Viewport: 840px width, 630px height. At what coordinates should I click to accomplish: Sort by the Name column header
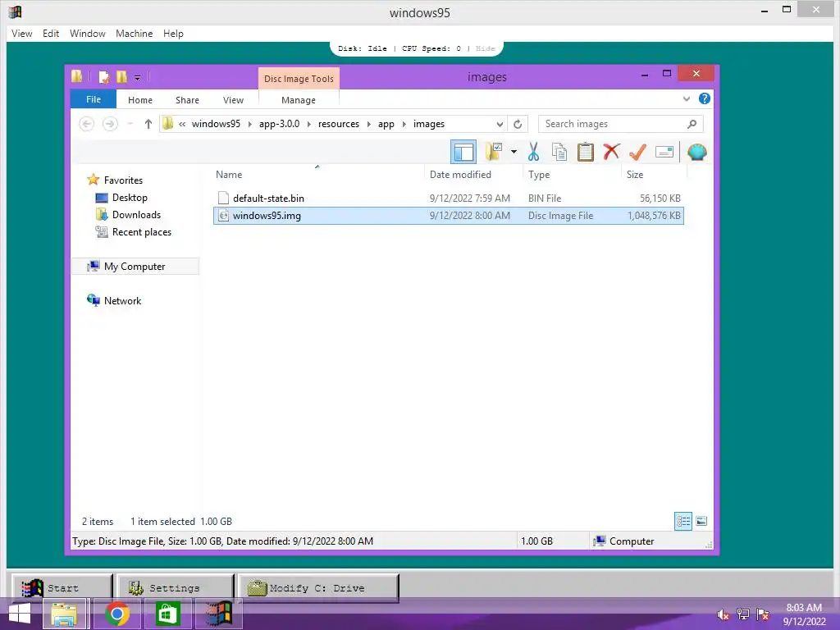(x=229, y=175)
